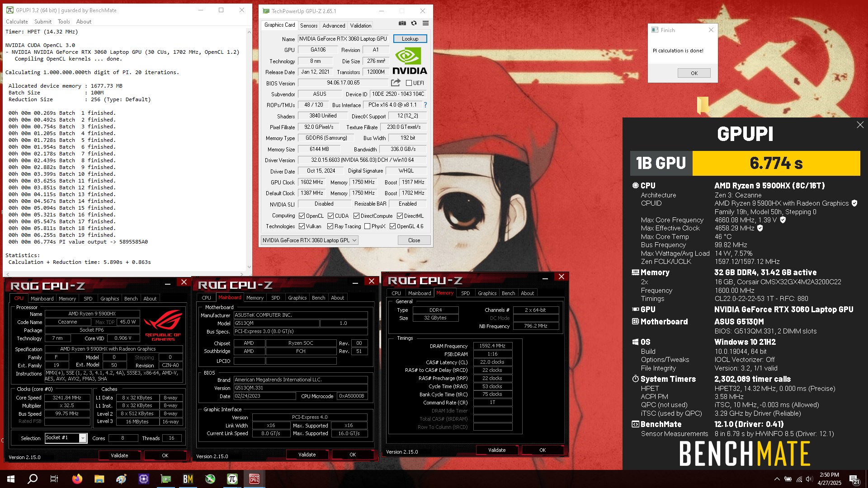The image size is (868, 488).
Task: Click the yellow folder icon on the desktop
Action: 703,105
